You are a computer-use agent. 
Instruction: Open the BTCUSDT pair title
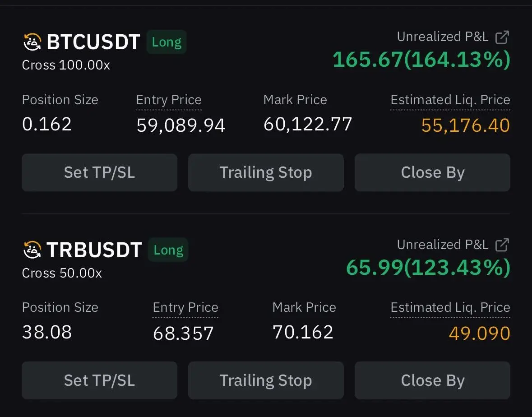click(x=93, y=42)
